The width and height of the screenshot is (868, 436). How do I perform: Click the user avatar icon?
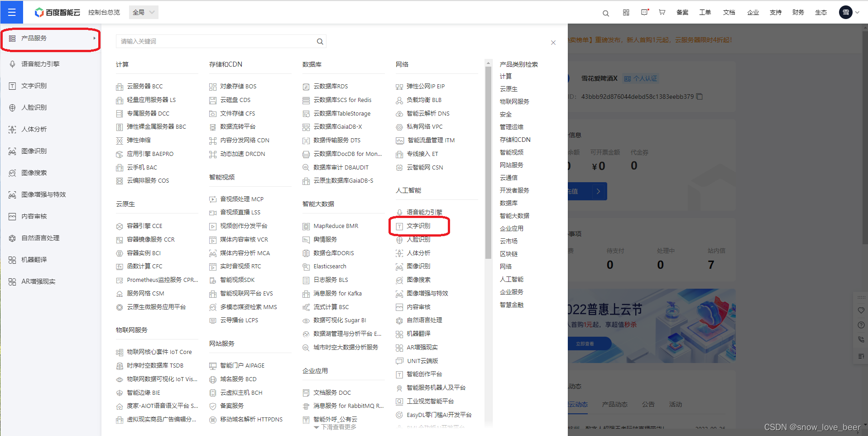[845, 12]
